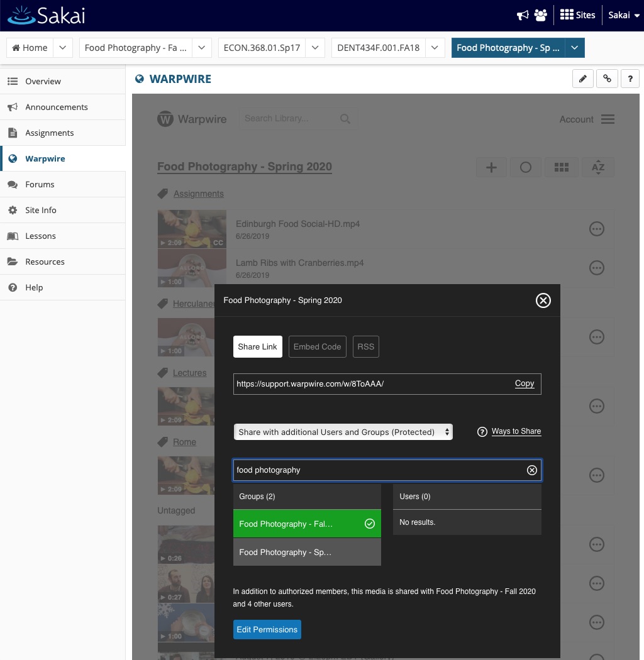Click the Edit Permissions button
This screenshot has width=644, height=660.
point(267,630)
